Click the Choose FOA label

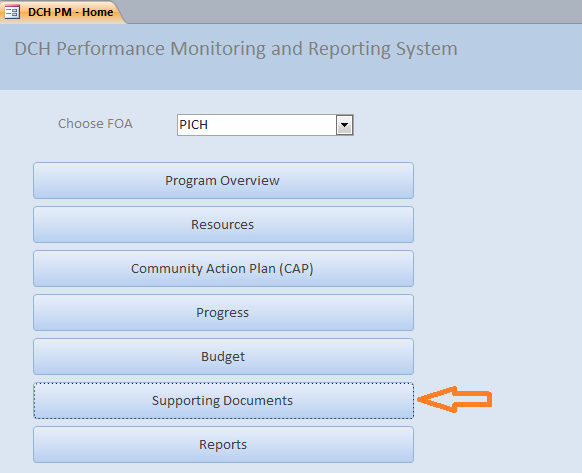click(x=95, y=124)
